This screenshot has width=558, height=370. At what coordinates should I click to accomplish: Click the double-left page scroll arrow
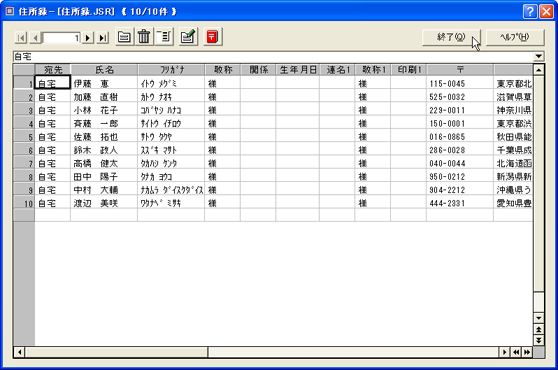tap(516, 352)
